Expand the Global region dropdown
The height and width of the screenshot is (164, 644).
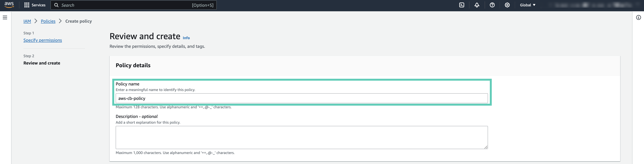click(x=528, y=5)
